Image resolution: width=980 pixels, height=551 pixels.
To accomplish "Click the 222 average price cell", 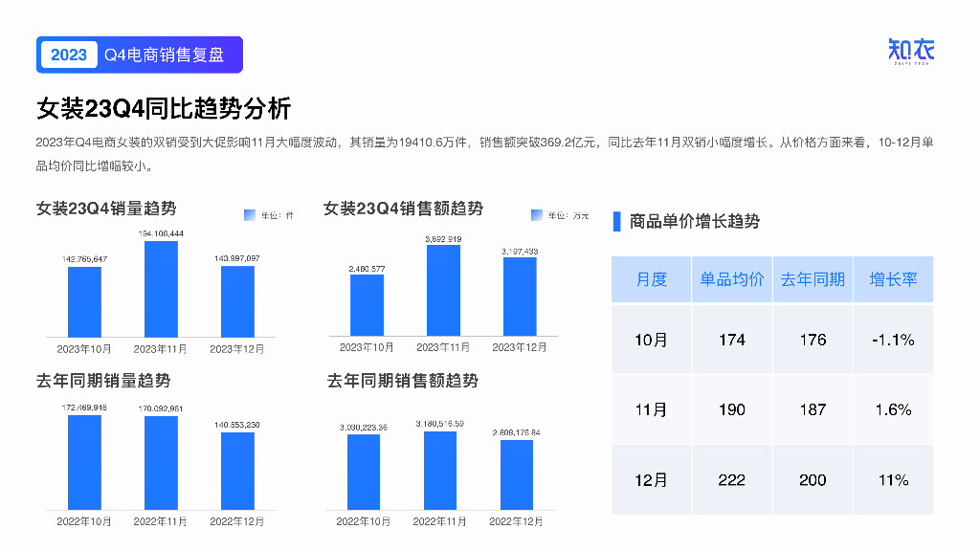I will coord(732,480).
